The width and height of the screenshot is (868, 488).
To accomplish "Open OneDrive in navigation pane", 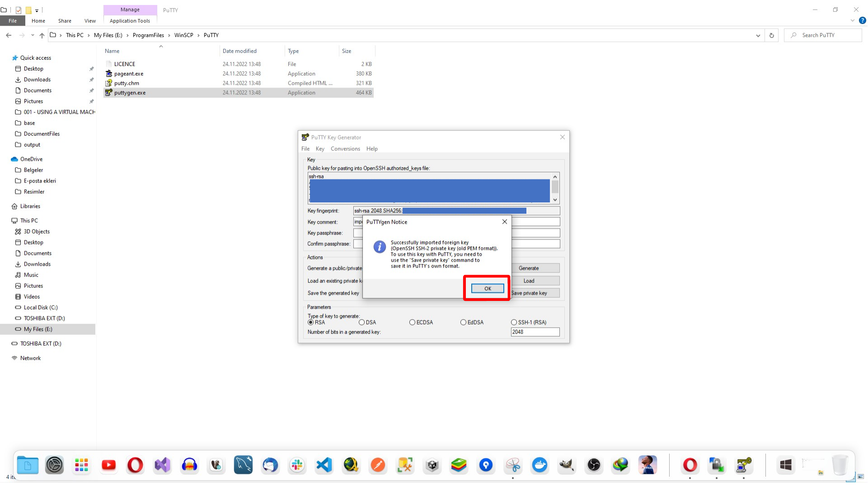I will click(31, 159).
